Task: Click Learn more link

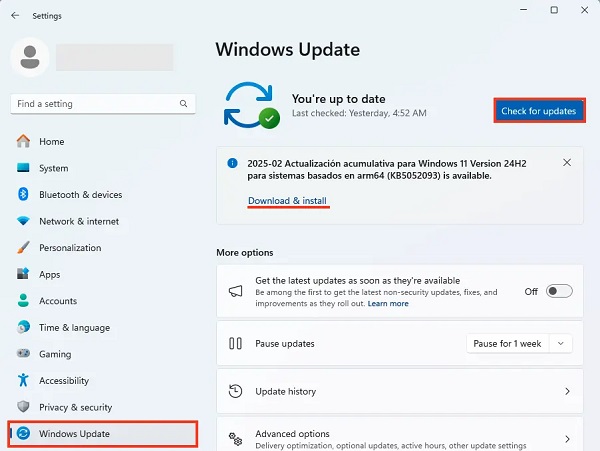Action: [x=388, y=303]
